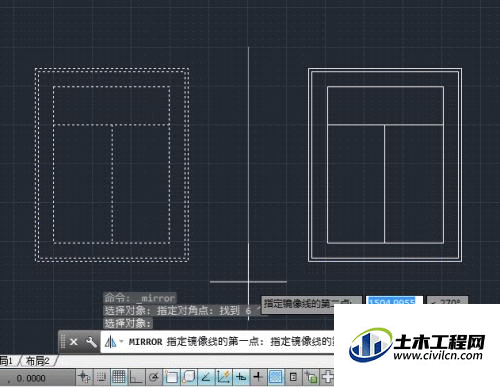
Task: Toggle Show Lineweight in the status bar
Action: (258, 377)
